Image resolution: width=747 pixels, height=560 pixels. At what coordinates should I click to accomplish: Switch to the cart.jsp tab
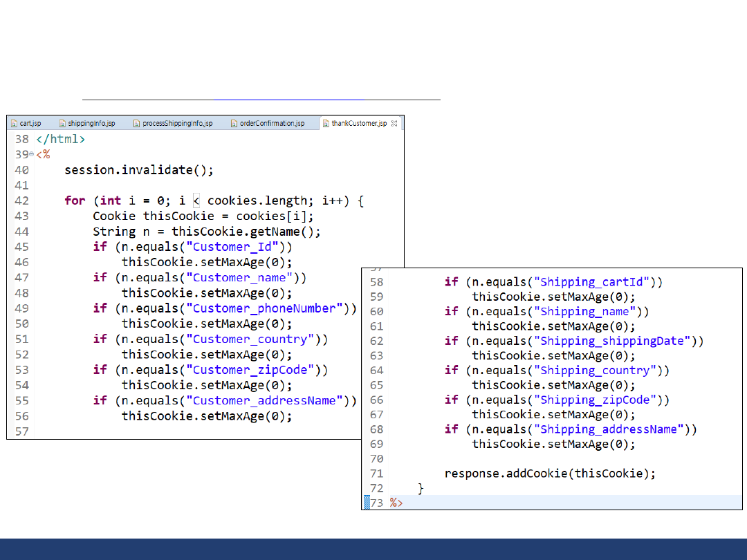(x=30, y=124)
